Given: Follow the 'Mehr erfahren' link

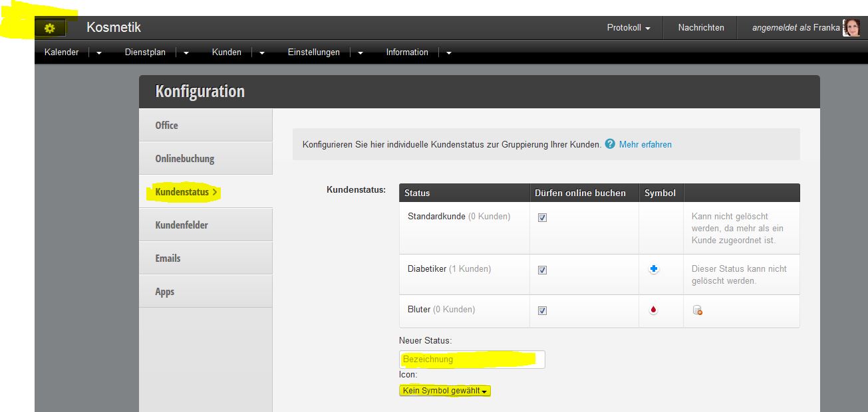Looking at the screenshot, I should tap(645, 144).
